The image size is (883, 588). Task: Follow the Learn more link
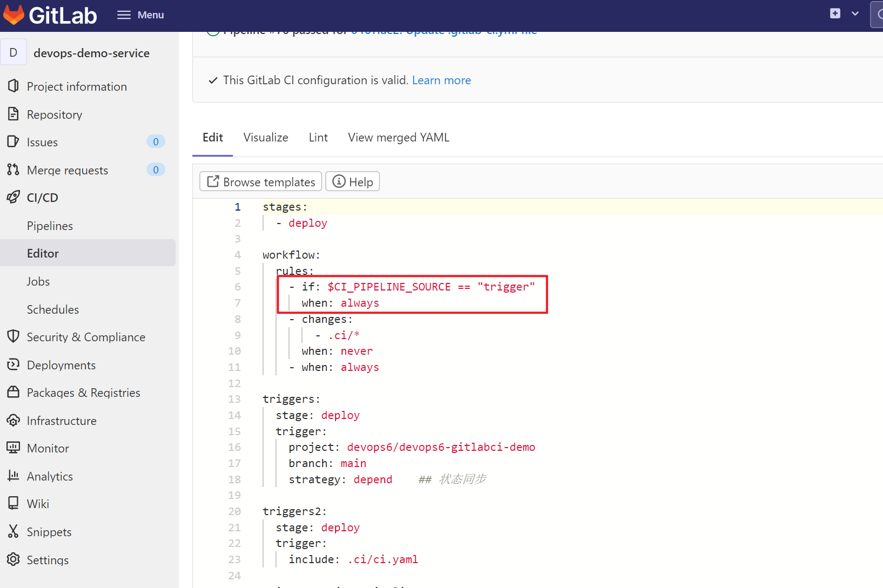[441, 80]
